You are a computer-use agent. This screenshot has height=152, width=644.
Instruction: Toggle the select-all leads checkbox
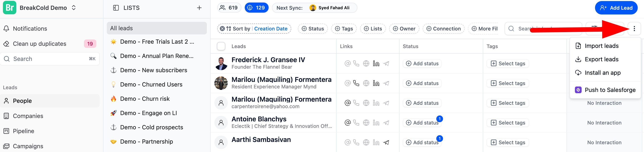pyautogui.click(x=221, y=46)
